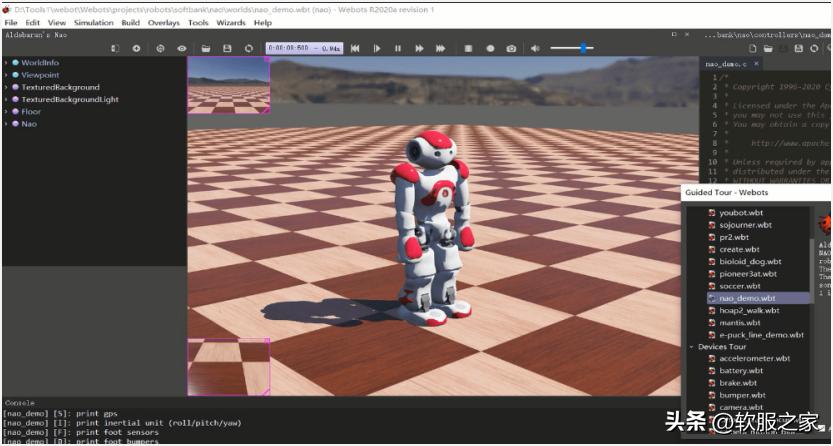Screen dimensions: 833x446
Task: Select hoap2_walk.wbt in the Guided Tour
Action: coord(749,310)
